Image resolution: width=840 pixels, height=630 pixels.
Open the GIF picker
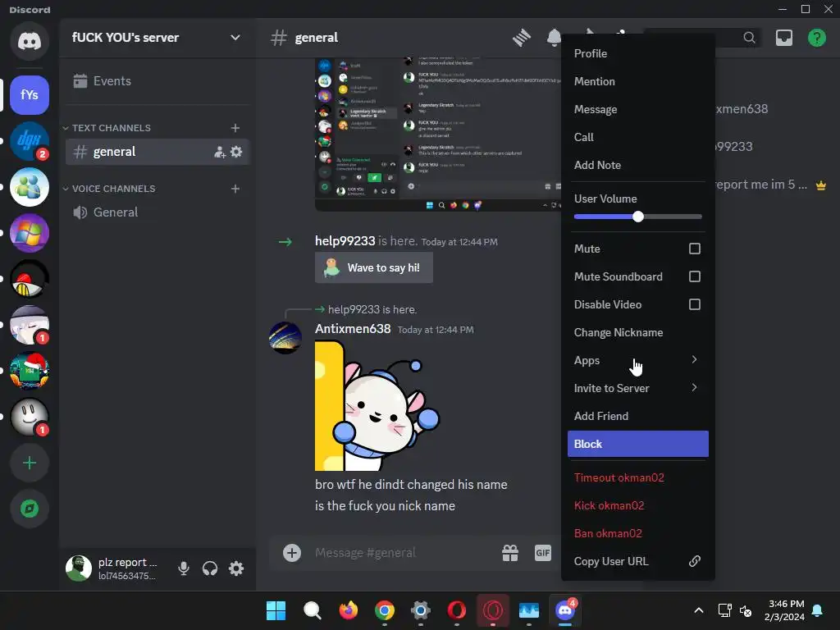point(543,553)
